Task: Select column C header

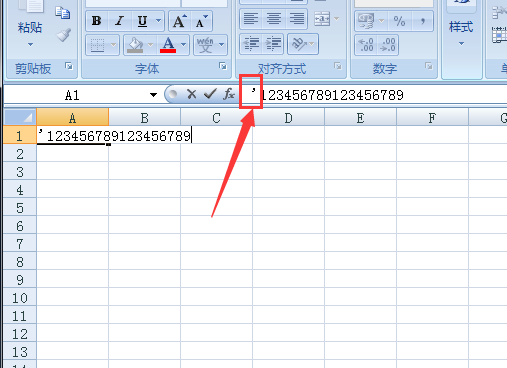Action: tap(216, 117)
